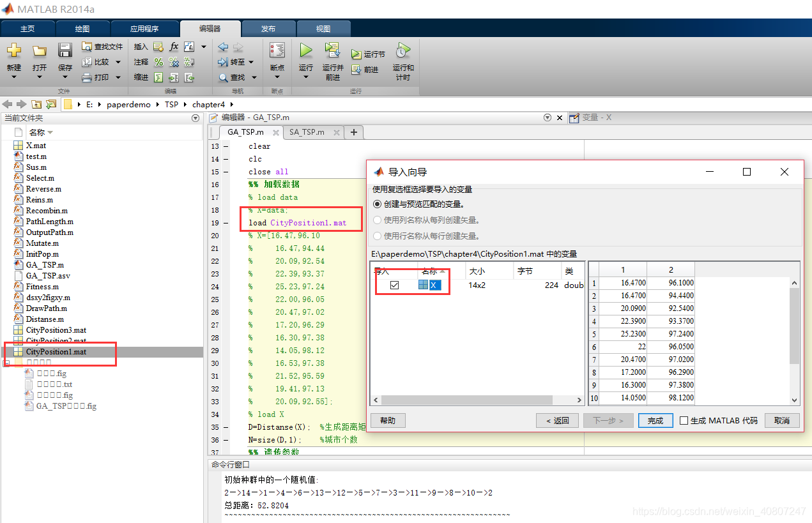Switch to the 视图 ribbon tab

coord(323,29)
